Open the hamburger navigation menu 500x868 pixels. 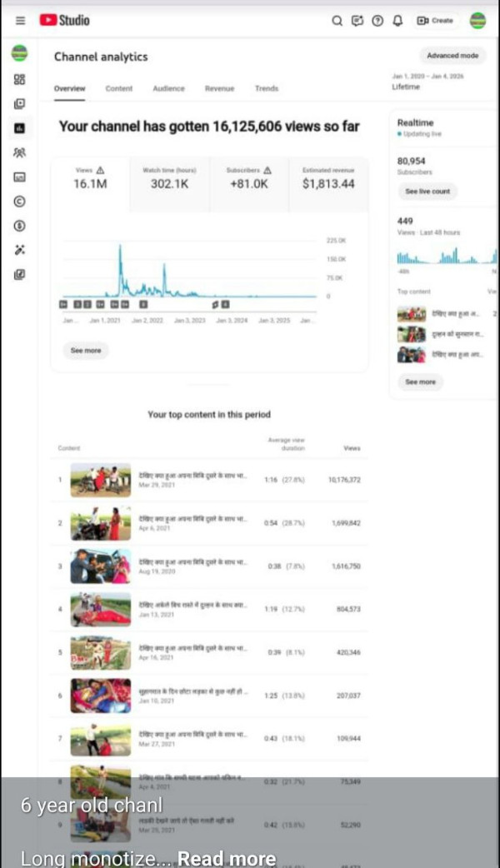point(20,21)
